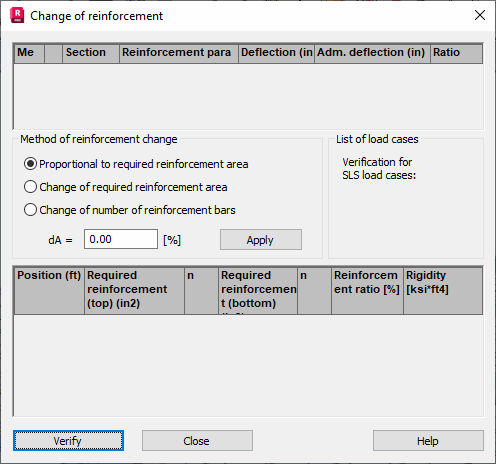Click the dA percentage input field
The width and height of the screenshot is (496, 464).
121,239
